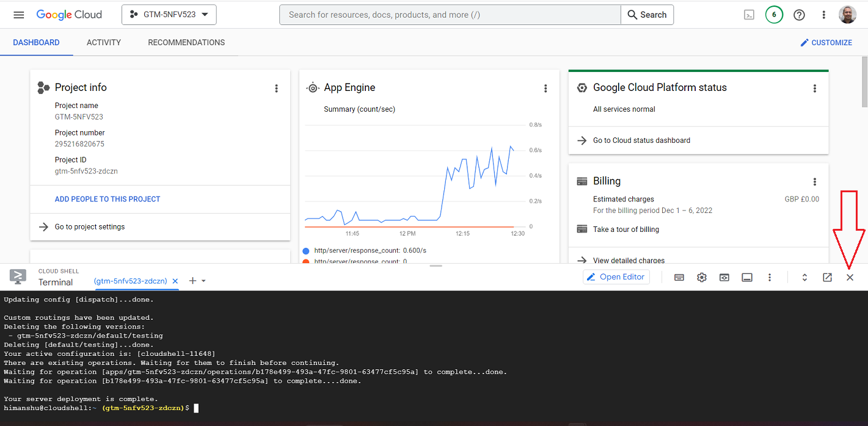Switch to the DASHBOARD tab

pyautogui.click(x=37, y=43)
